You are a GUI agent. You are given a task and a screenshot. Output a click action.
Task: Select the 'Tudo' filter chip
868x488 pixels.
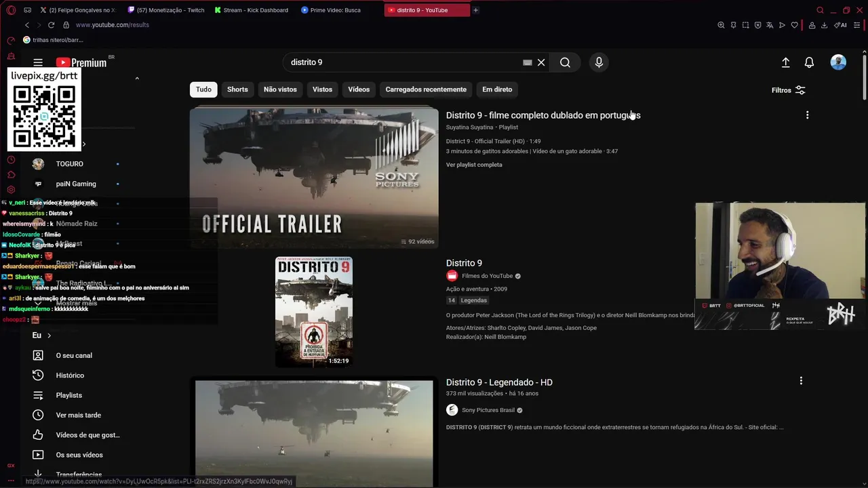click(x=203, y=89)
